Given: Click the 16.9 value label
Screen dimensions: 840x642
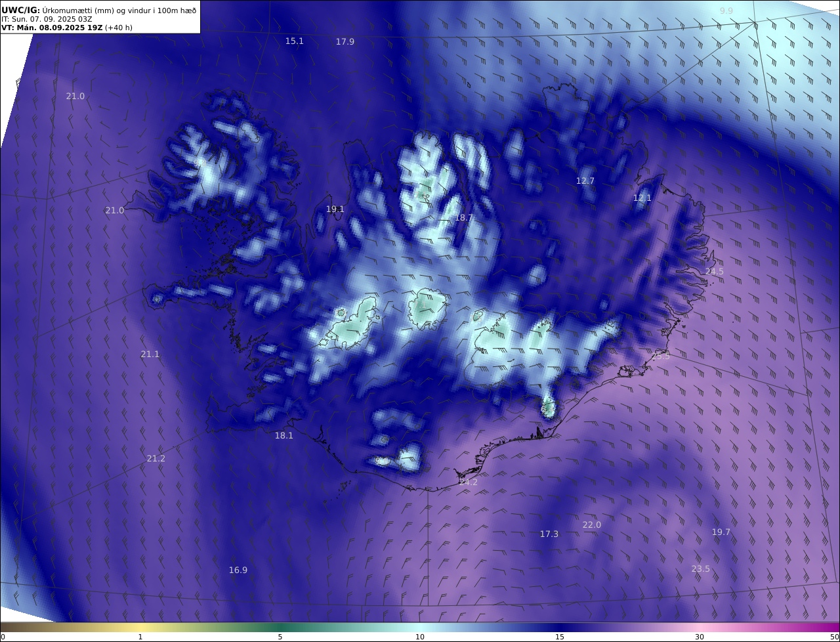Looking at the screenshot, I should tap(238, 570).
